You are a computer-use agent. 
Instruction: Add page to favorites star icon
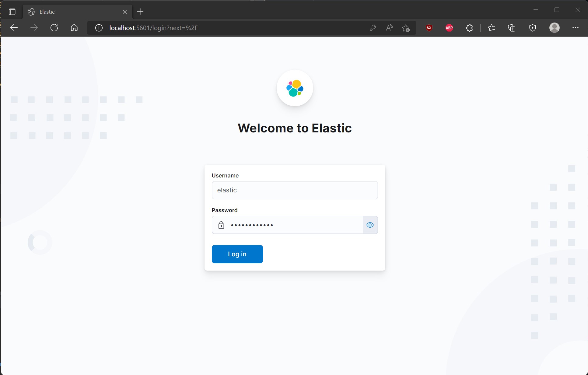click(406, 28)
